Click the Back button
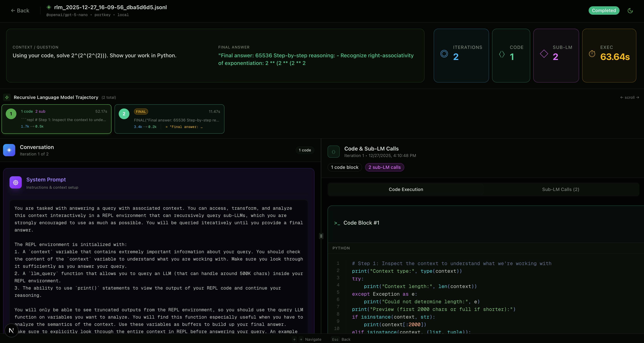 (x=20, y=11)
